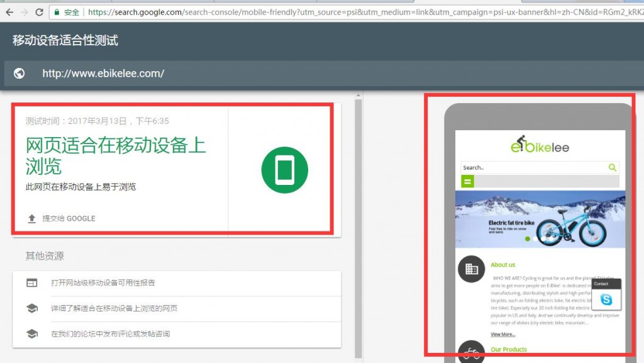
Task: Click the magnifier icon in the preview search box
Action: [612, 167]
